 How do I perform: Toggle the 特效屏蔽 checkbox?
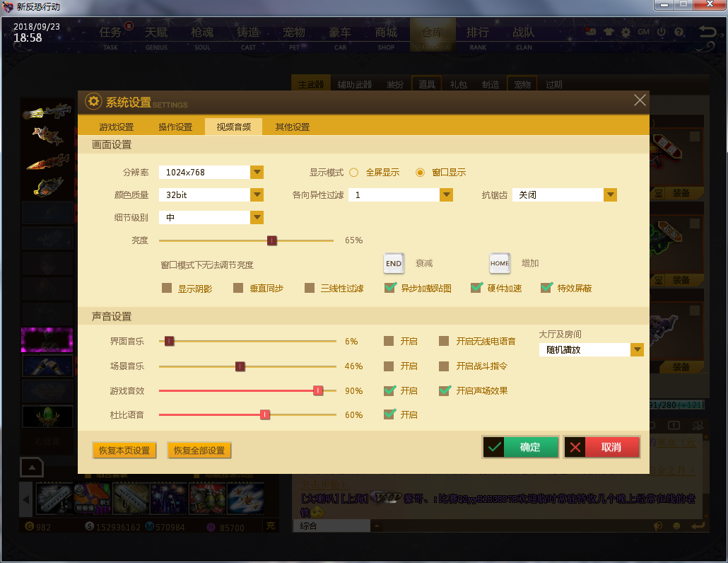coord(546,288)
